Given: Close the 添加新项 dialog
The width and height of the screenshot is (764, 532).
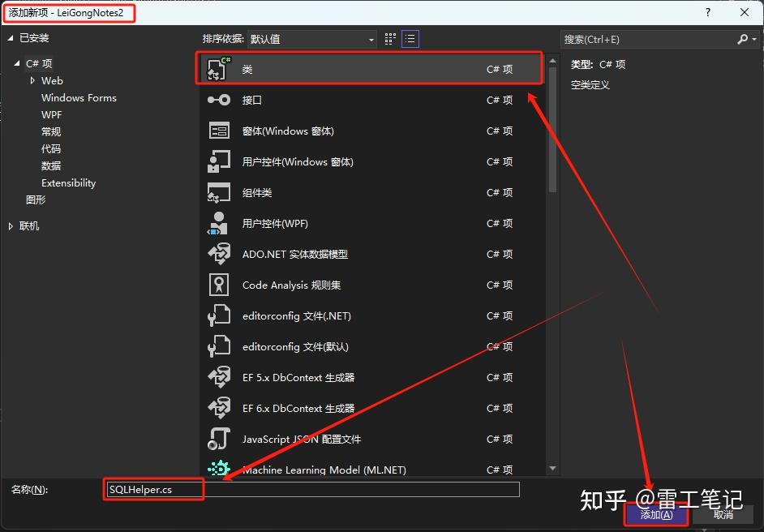Looking at the screenshot, I should coord(745,13).
